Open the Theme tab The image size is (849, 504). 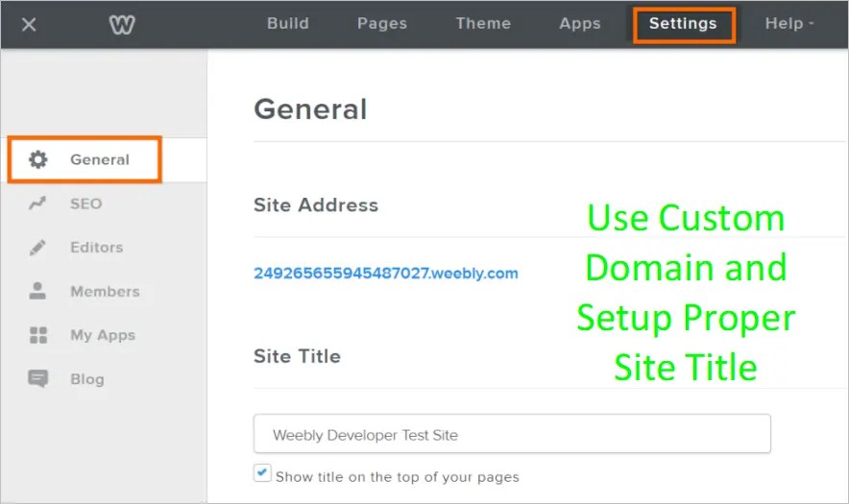(x=483, y=23)
